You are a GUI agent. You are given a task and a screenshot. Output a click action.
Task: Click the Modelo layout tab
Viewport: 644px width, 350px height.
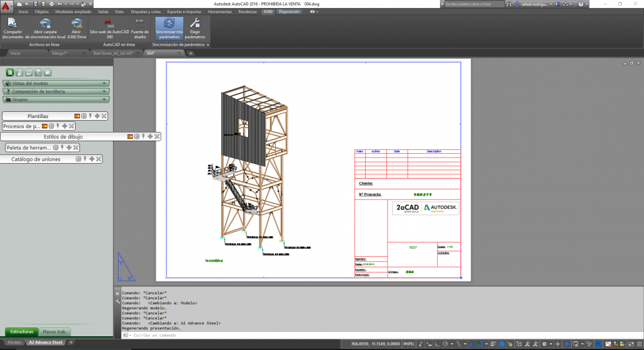coord(14,342)
